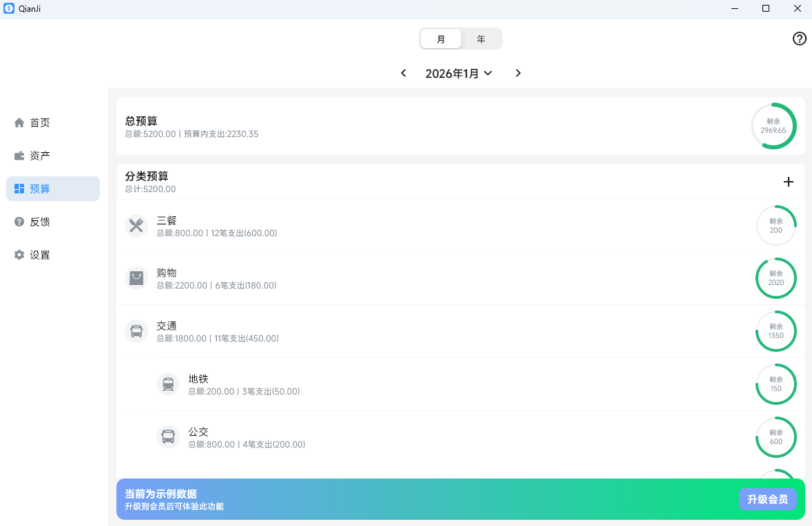The image size is (812, 526).
Task: Go to previous month with left arrow
Action: coord(403,73)
